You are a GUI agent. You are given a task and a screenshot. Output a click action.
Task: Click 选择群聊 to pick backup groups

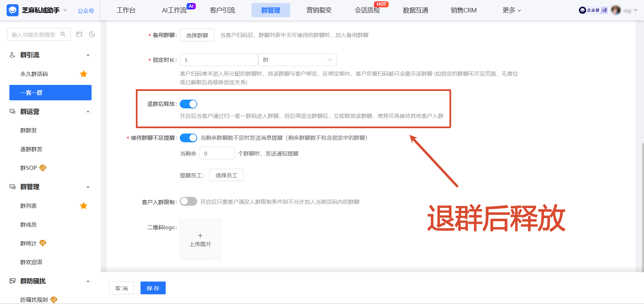(x=197, y=35)
